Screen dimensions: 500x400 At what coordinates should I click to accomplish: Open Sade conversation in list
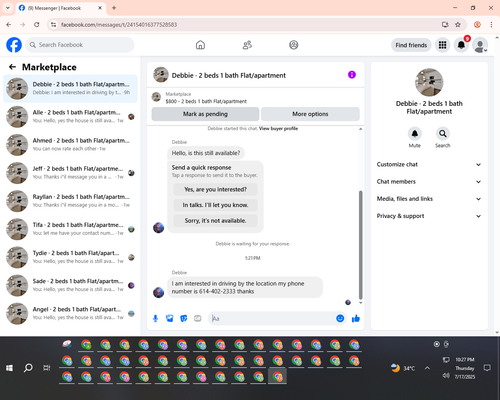70,285
